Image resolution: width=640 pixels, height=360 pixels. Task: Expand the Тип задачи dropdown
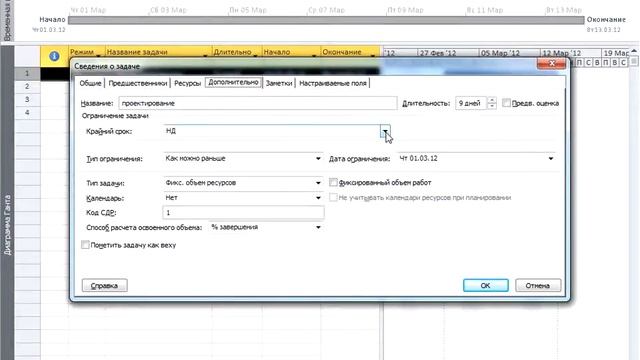pyautogui.click(x=318, y=183)
